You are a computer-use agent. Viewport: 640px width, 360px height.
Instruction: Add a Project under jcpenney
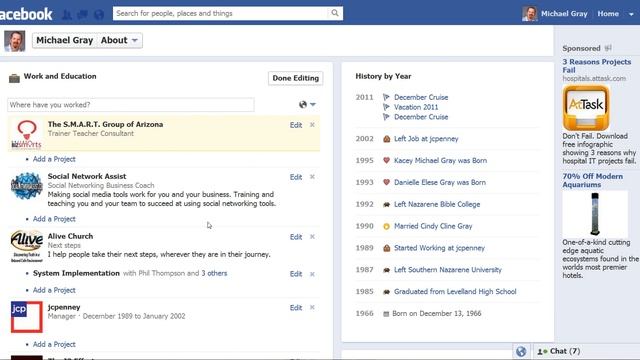tap(54, 344)
